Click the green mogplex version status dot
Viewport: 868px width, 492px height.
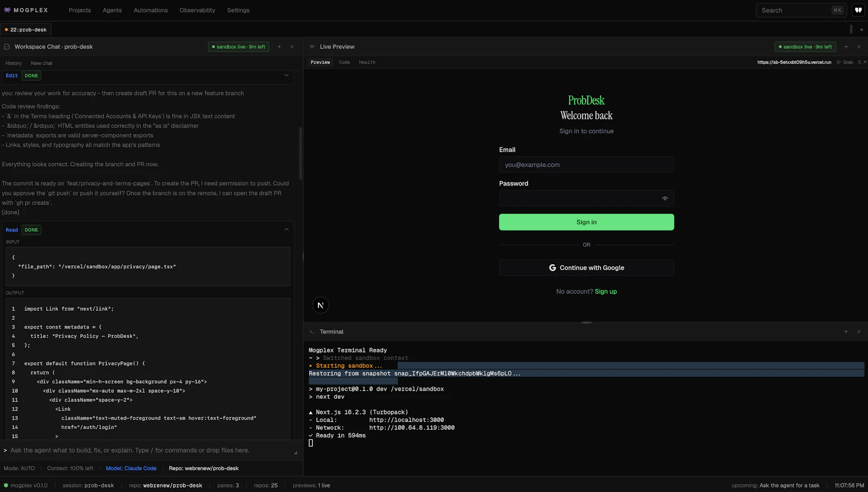[6, 485]
